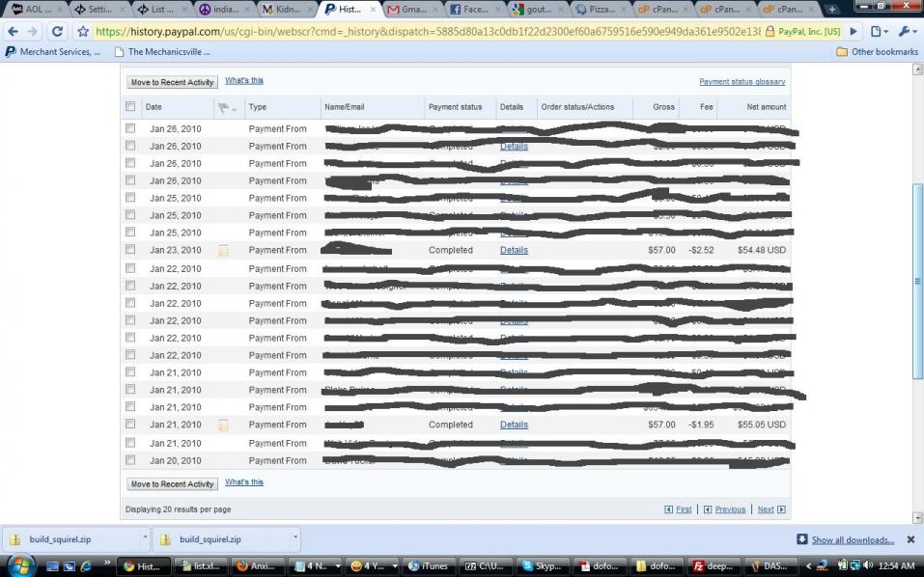Click Move to Recent Activity below table
Image resolution: width=924 pixels, height=577 pixels.
click(x=172, y=484)
